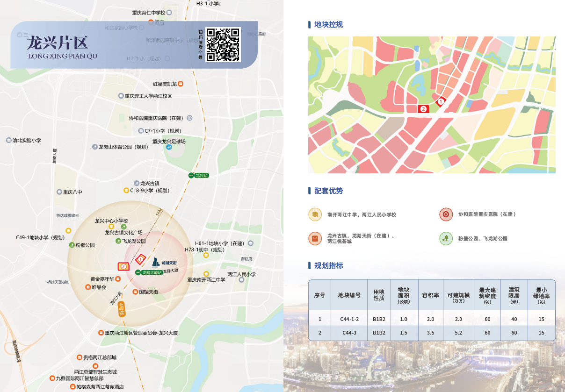Screen dimensions: 565x392
Task: Select the 重庆八中 school icon
Action: pos(59,192)
